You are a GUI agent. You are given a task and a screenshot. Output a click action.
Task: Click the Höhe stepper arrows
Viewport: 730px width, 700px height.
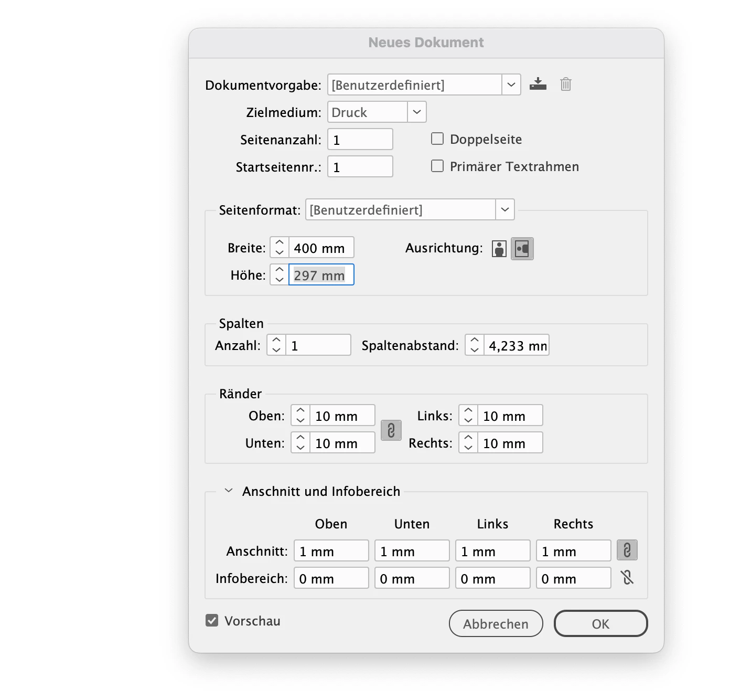coord(280,274)
